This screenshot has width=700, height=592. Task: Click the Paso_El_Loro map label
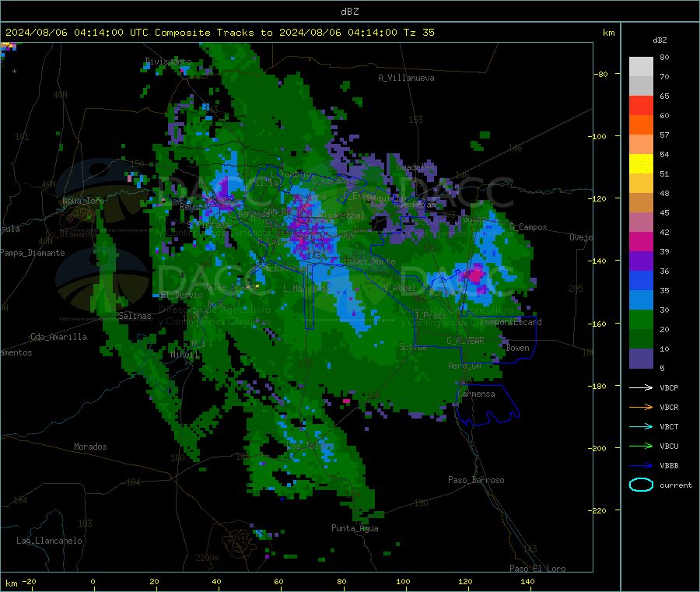pos(537,569)
